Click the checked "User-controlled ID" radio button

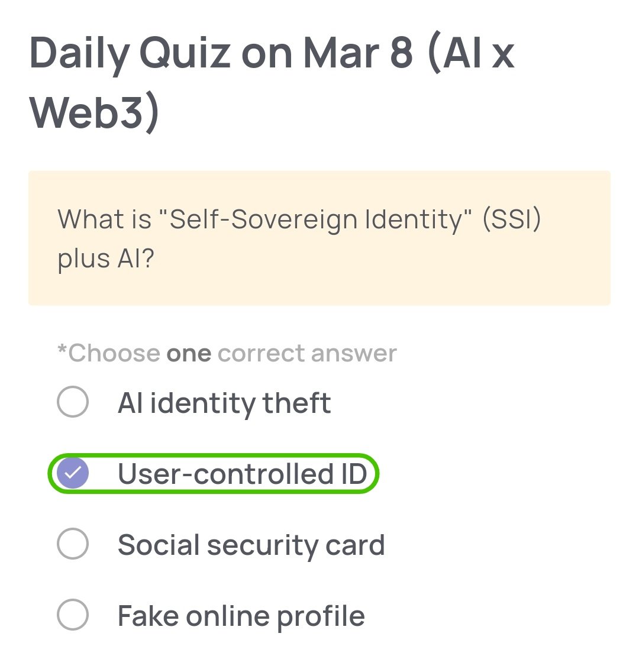73,473
